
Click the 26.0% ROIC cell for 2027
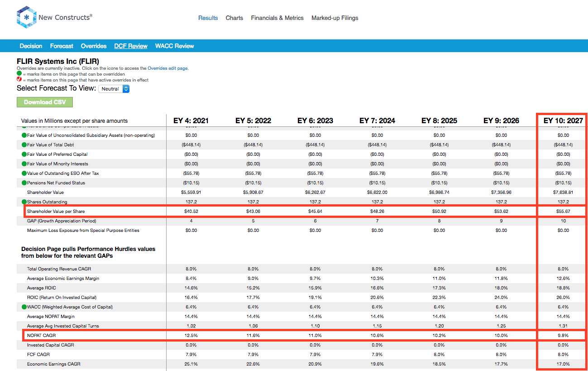pos(563,298)
